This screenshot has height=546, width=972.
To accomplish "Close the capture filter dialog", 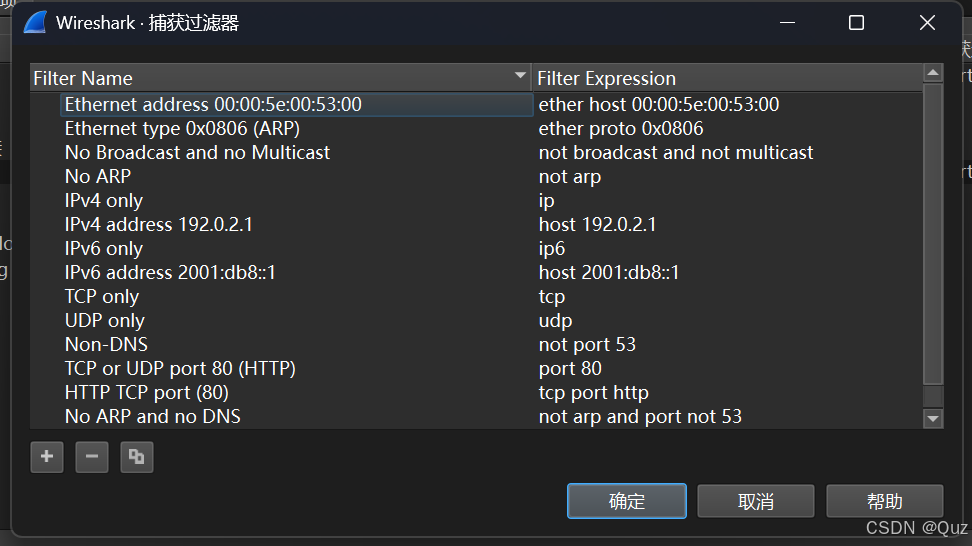I will (x=927, y=23).
